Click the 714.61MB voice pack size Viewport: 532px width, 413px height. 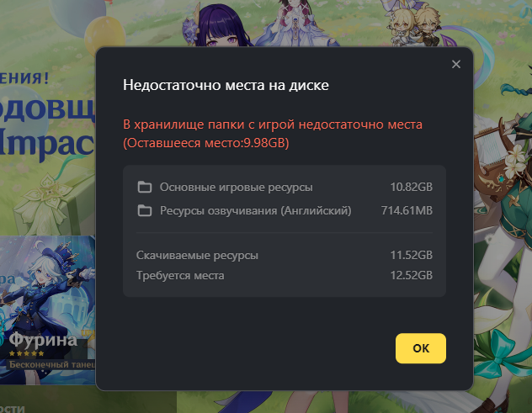click(x=407, y=210)
